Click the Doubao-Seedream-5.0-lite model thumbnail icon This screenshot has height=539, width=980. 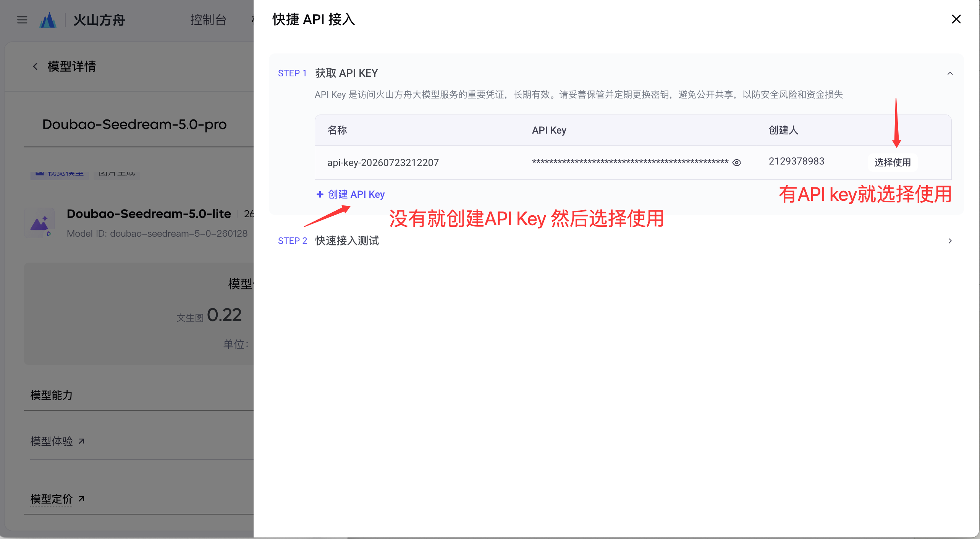coord(39,223)
